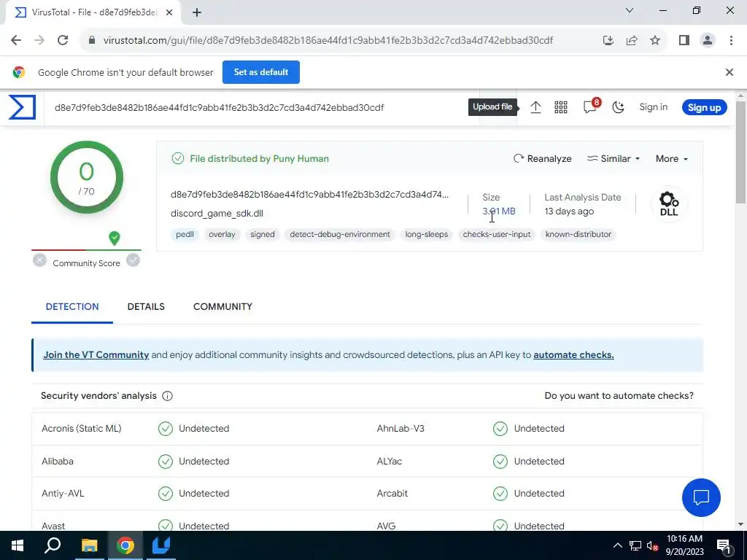
Task: Switch to the COMMUNITY tab
Action: tap(222, 307)
